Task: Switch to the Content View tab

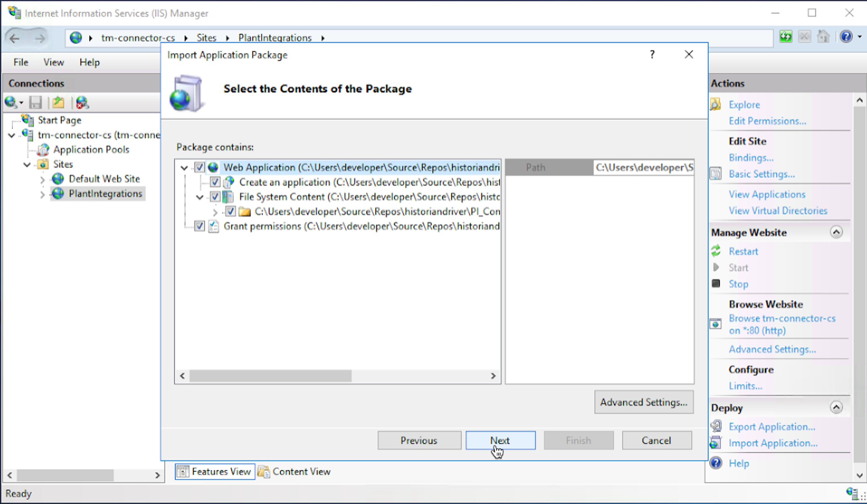Action: (x=294, y=471)
